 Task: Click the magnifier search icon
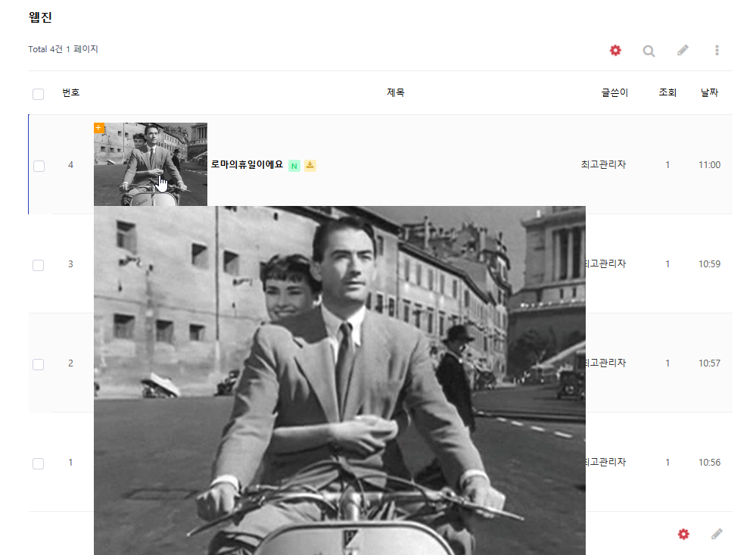click(649, 51)
